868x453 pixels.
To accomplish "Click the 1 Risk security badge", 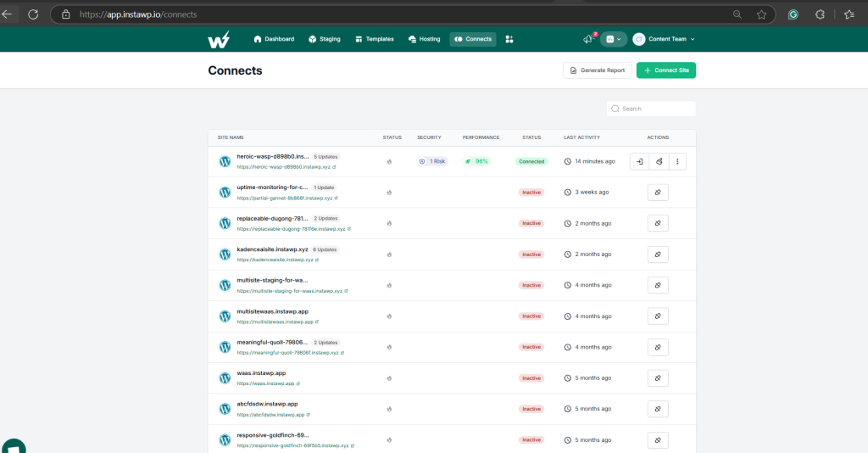I will tap(432, 162).
